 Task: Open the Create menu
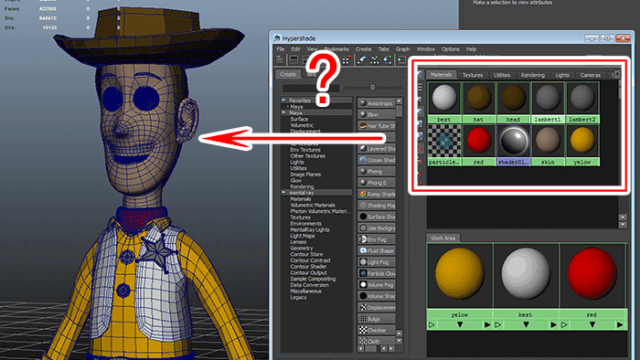coord(363,49)
